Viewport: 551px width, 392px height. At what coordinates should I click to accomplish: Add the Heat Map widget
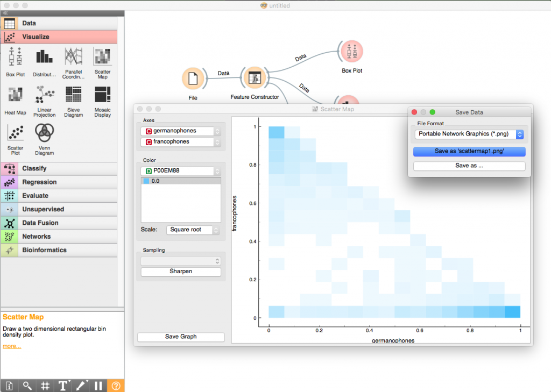(16, 101)
